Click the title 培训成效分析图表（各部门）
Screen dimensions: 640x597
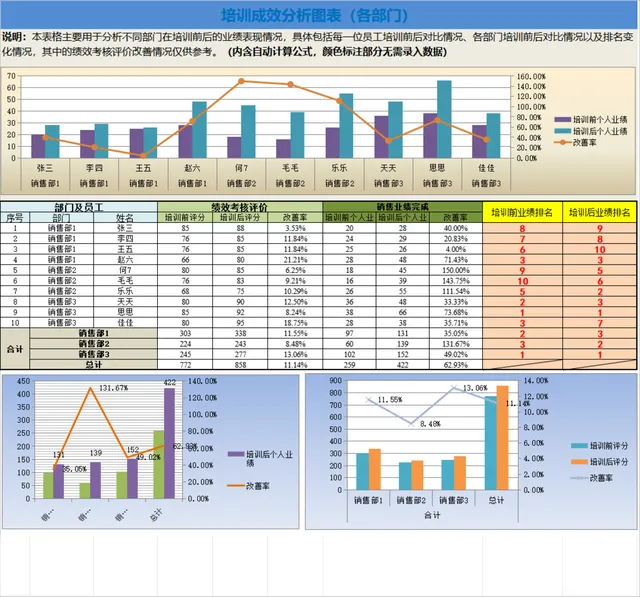click(314, 16)
